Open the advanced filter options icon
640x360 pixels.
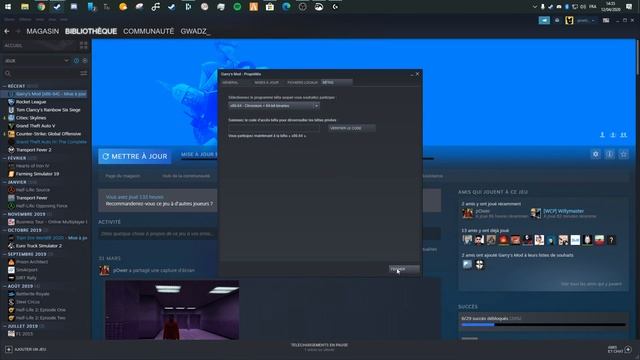tap(84, 73)
